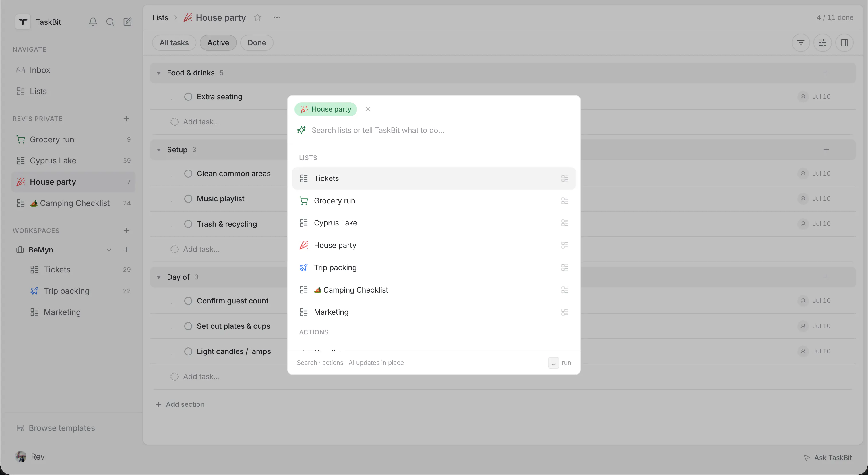868x475 pixels.
Task: Click Add section
Action: point(180,404)
